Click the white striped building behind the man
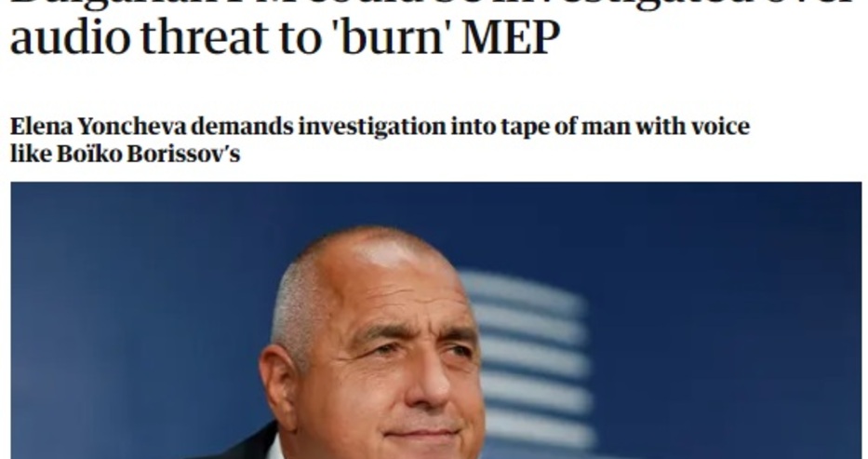The height and width of the screenshot is (459, 868). [x=531, y=360]
